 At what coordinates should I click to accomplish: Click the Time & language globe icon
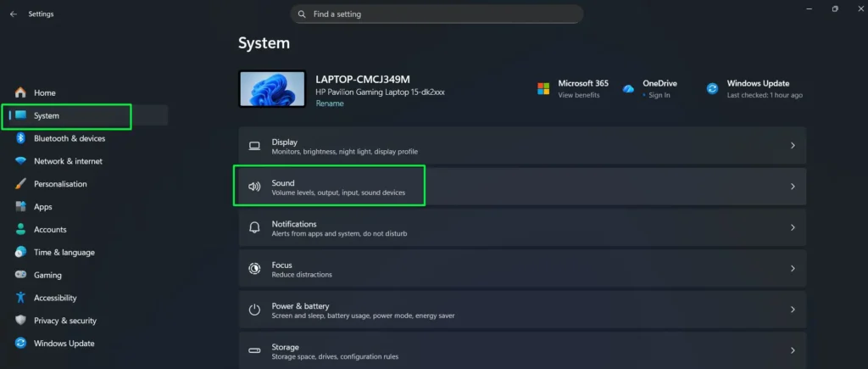20,252
